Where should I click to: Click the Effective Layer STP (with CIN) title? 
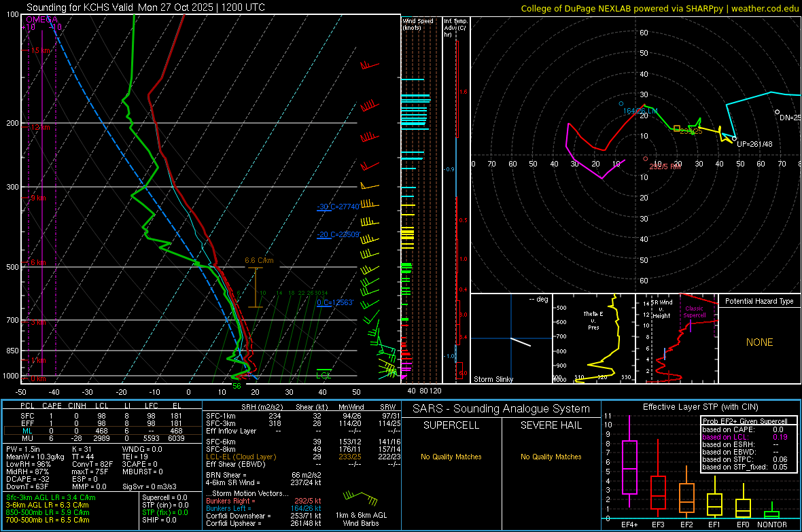pyautogui.click(x=700, y=407)
